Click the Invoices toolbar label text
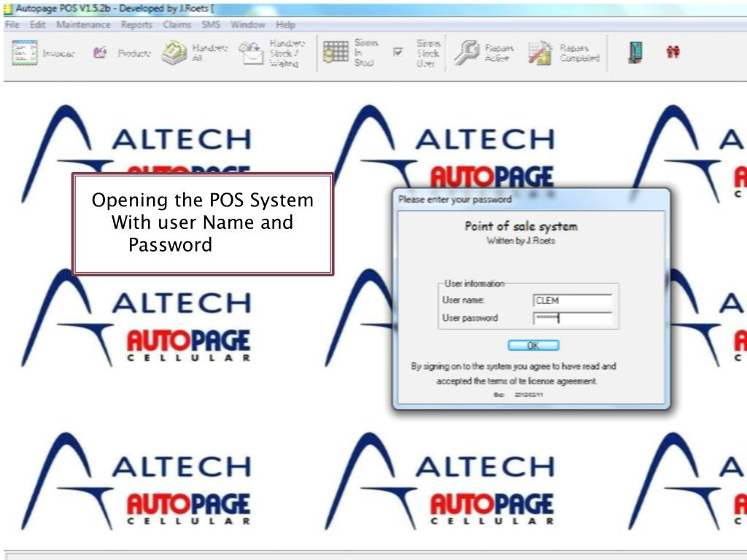747x560 pixels. coord(58,53)
